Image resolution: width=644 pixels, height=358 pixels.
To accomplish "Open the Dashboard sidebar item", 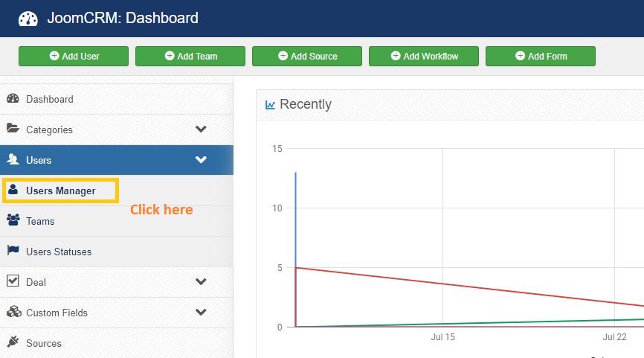I will [116, 99].
